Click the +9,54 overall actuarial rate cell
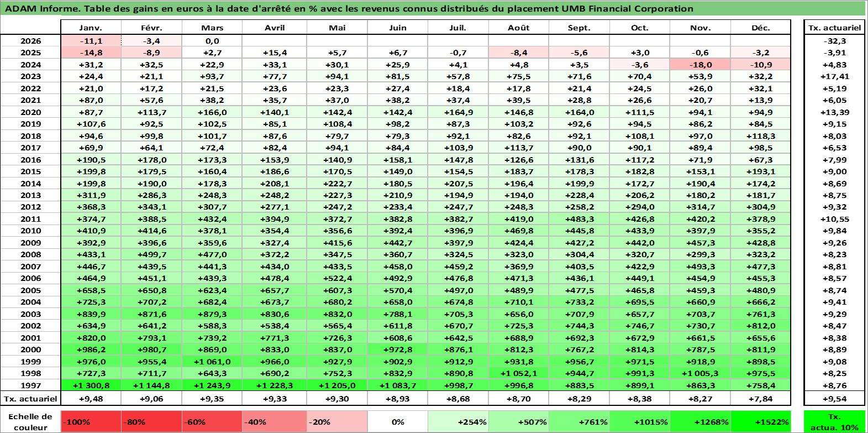Screen dimensions: 868x433 tap(835, 399)
